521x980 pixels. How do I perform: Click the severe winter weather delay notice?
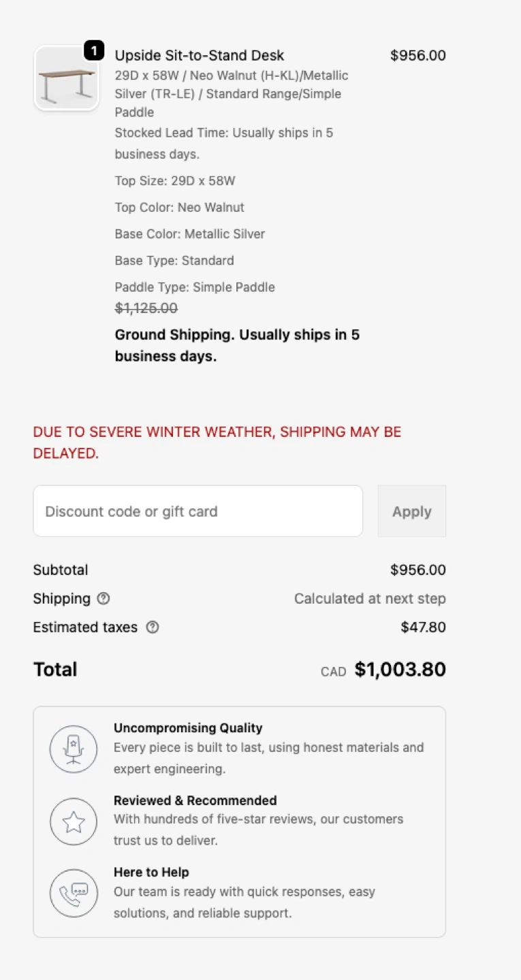point(217,442)
